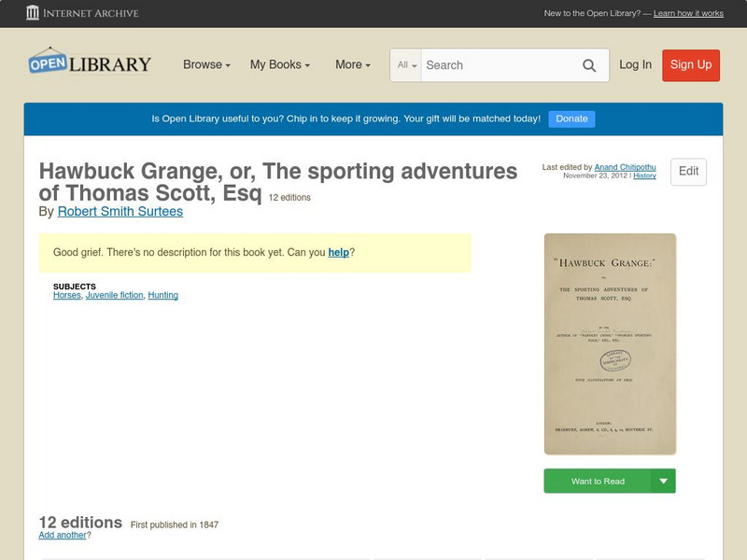Screen dimensions: 747x560
Task: Expand the My Books menu
Action: pyautogui.click(x=279, y=64)
